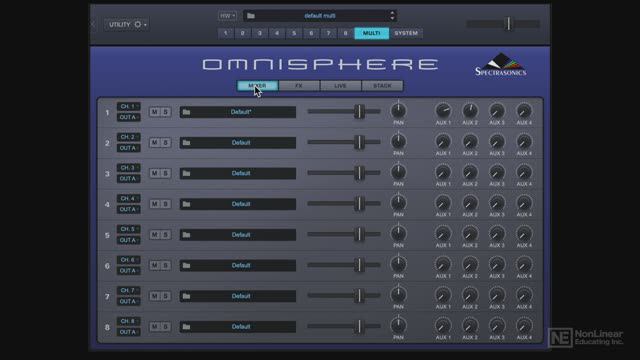Select part 8 button in top bar
Viewport: 640px width, 360px height.
coord(345,33)
